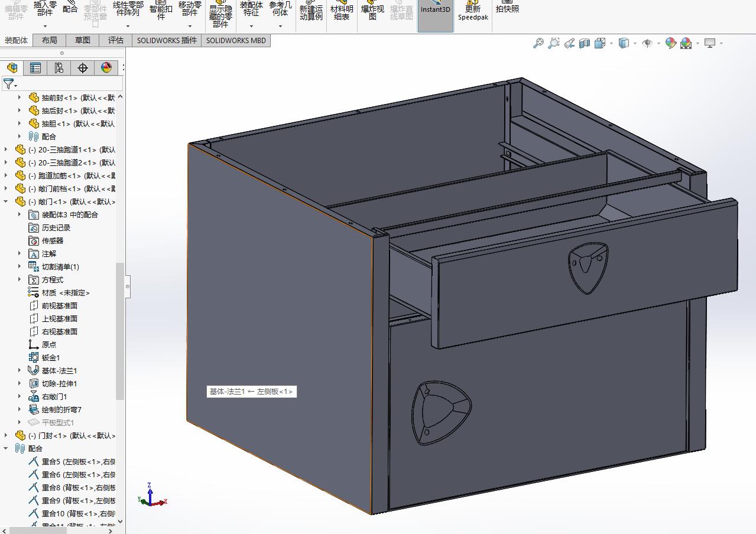The image size is (756, 534).
Task: Click the Display Style cube icon
Action: [624, 43]
